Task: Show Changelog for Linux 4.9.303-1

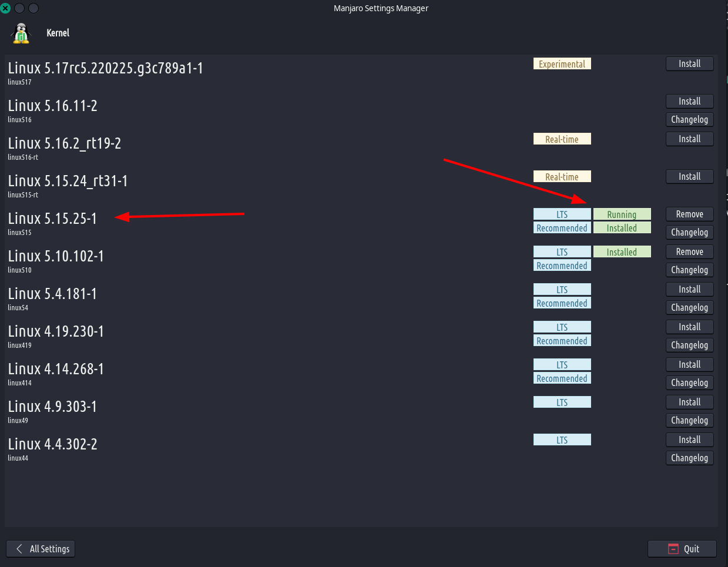Action: pyautogui.click(x=690, y=420)
